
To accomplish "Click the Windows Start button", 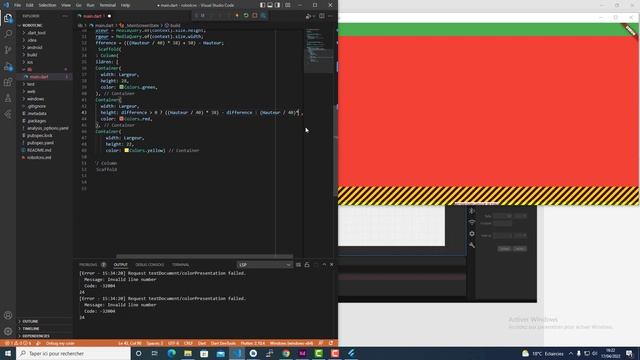I will pos(8,353).
